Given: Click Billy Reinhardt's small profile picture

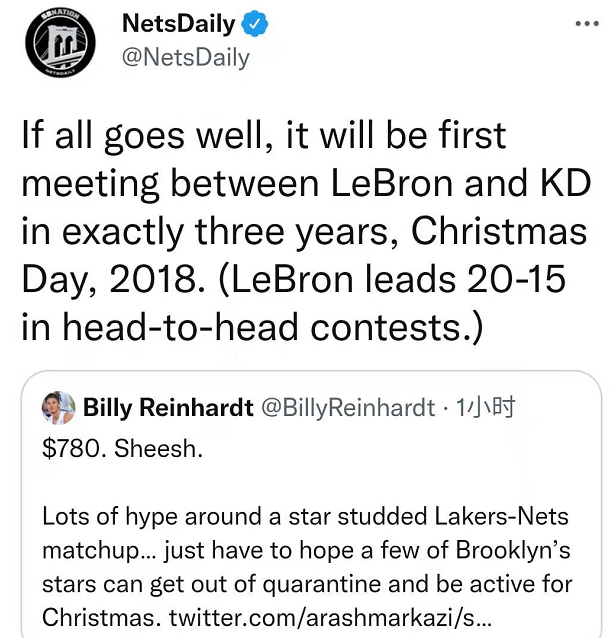Looking at the screenshot, I should pos(59,408).
